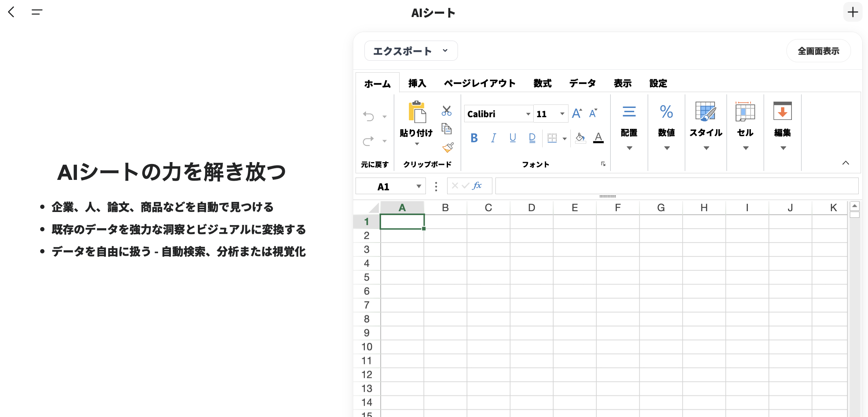Click the fx insert function icon
Image resolution: width=868 pixels, height=417 pixels.
click(477, 186)
